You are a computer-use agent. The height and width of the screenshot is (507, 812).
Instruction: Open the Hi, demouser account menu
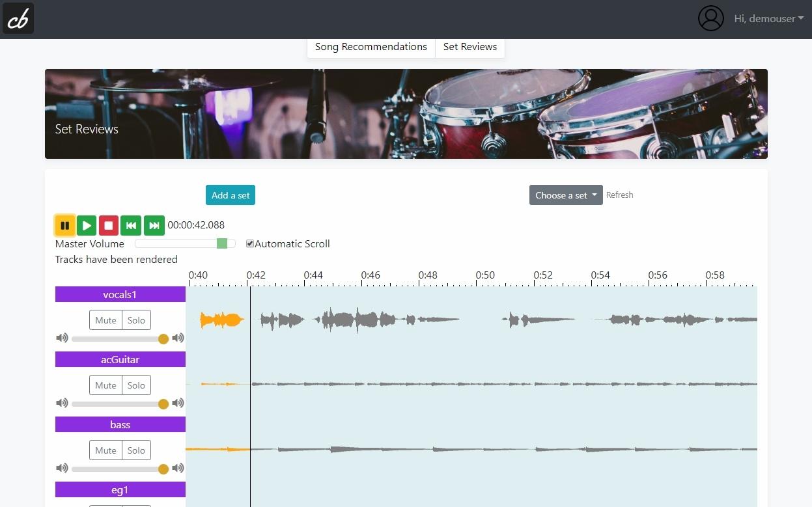768,19
